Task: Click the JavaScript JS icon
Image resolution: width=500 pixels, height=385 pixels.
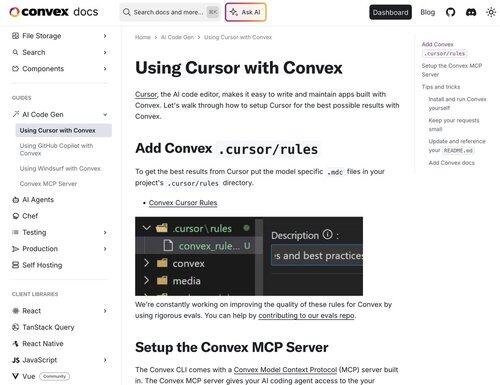Action: (15, 360)
